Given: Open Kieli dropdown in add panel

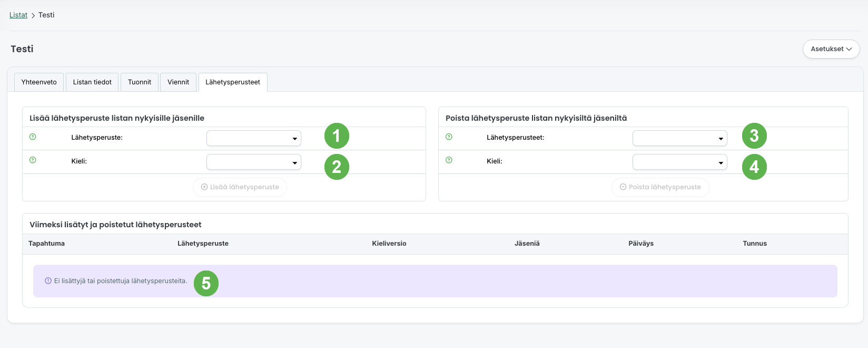Looking at the screenshot, I should (254, 162).
